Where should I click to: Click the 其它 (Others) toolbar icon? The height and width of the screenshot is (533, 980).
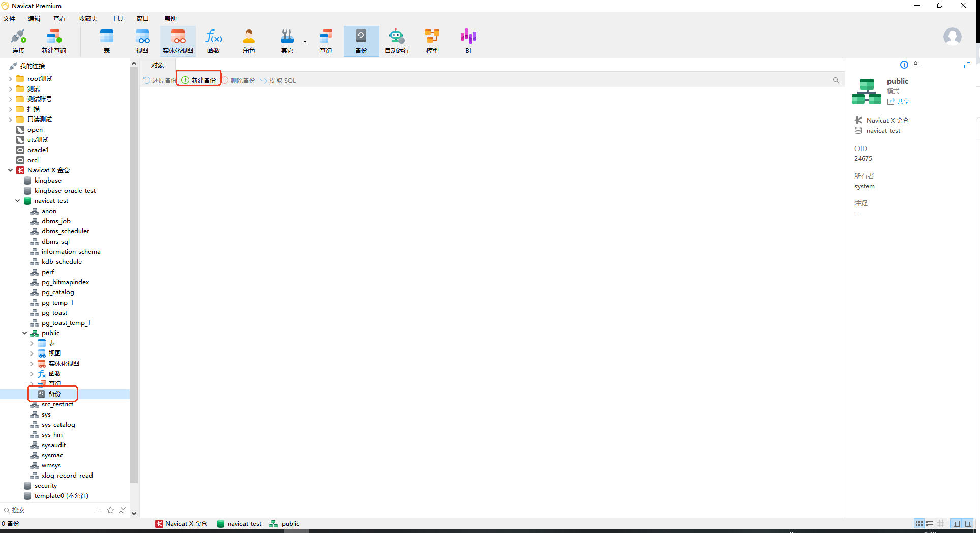(x=287, y=41)
